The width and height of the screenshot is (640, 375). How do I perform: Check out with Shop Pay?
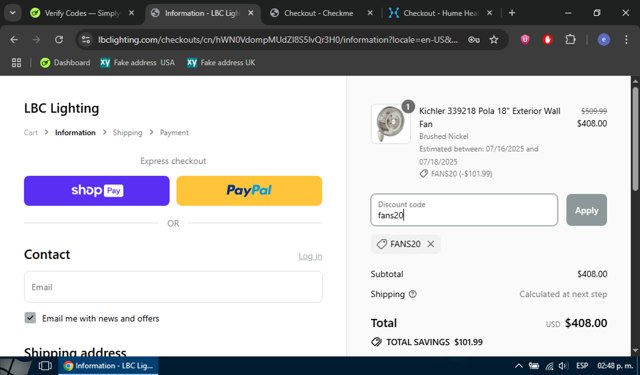click(x=97, y=191)
